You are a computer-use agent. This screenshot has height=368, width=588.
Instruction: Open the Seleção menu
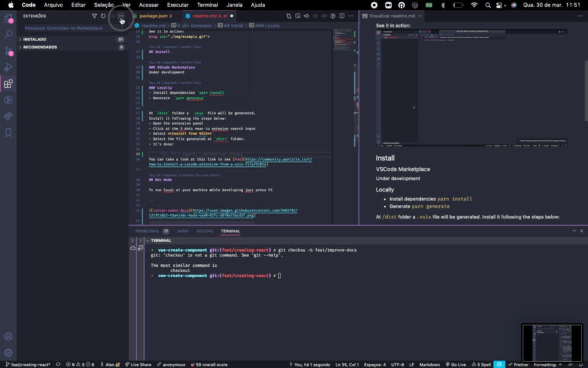(x=104, y=5)
